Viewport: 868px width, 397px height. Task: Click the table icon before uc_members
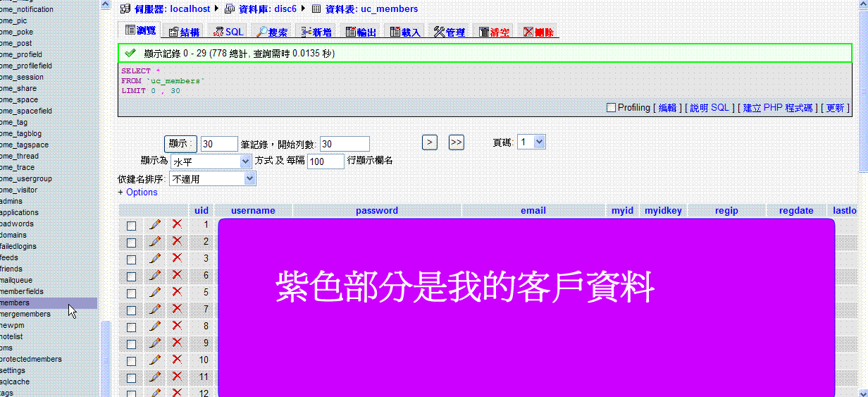(316, 9)
